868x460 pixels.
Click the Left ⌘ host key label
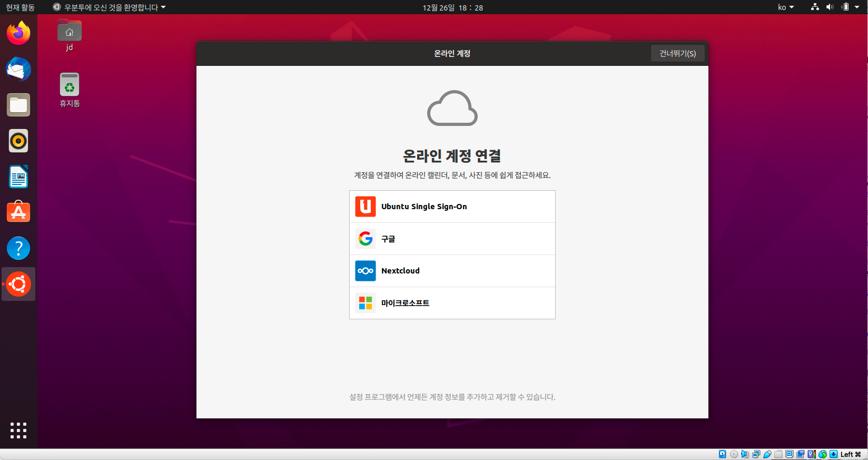click(851, 454)
